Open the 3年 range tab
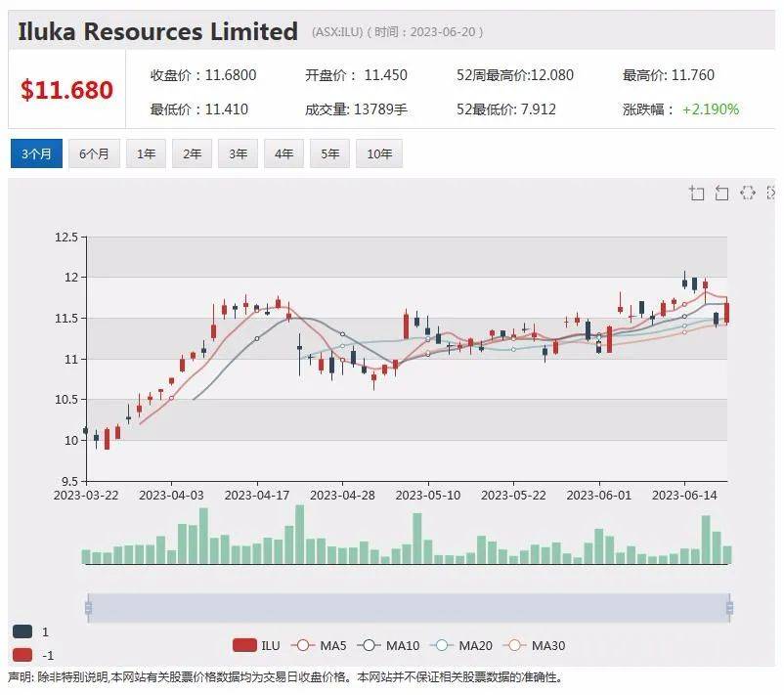Screen dimensions: 784x695 click(x=238, y=153)
